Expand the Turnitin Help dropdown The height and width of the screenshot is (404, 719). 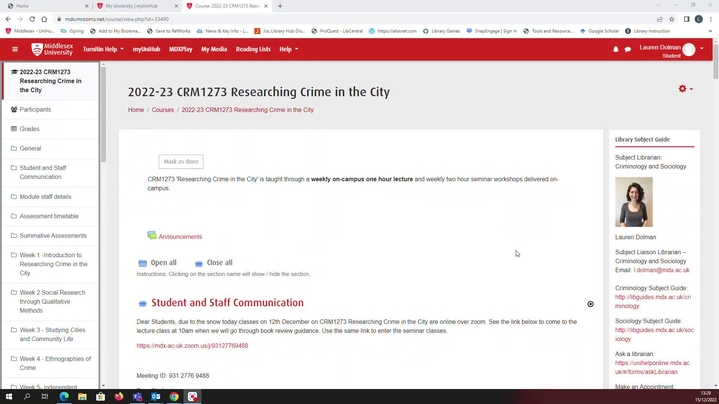click(x=103, y=49)
